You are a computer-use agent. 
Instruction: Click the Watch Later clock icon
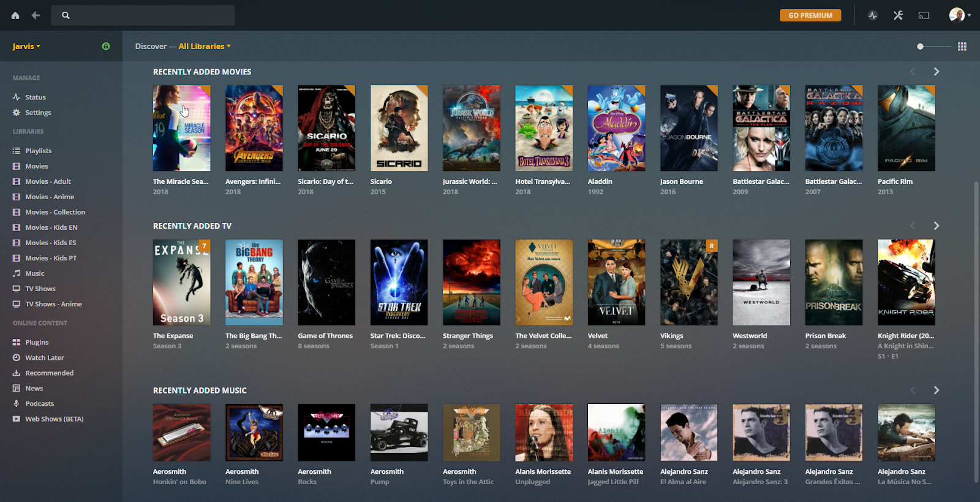(17, 357)
